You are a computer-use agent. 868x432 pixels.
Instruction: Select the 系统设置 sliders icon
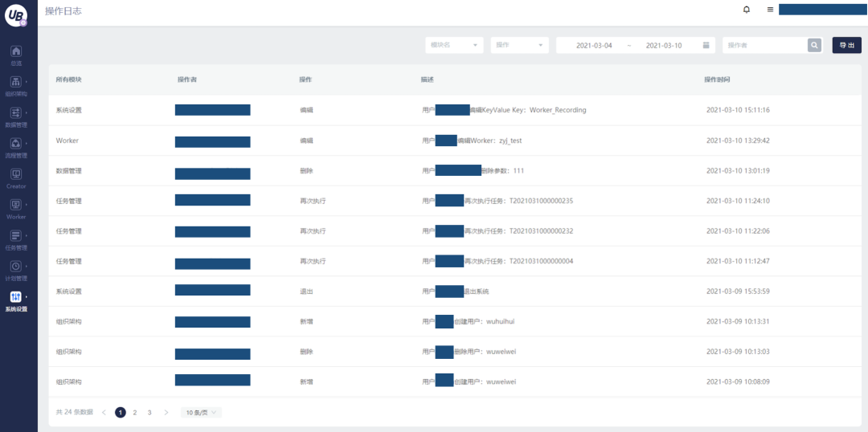point(17,297)
